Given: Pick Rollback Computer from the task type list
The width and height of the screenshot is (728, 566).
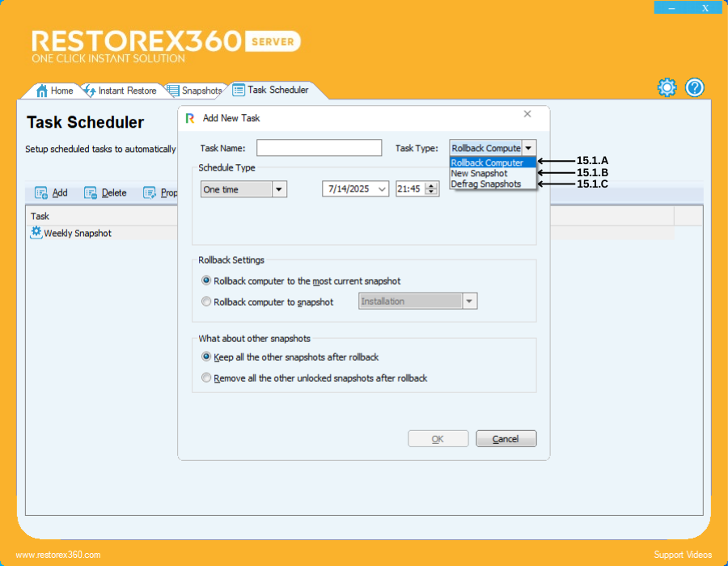Looking at the screenshot, I should [x=493, y=163].
